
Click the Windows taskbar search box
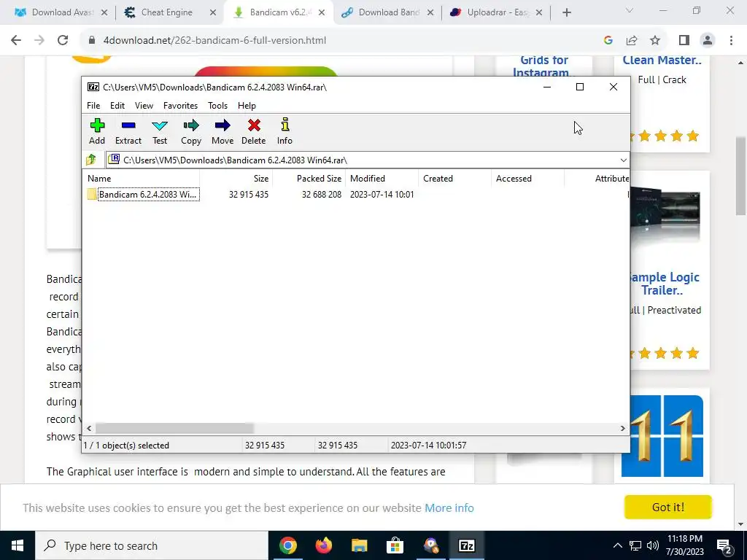pyautogui.click(x=152, y=545)
